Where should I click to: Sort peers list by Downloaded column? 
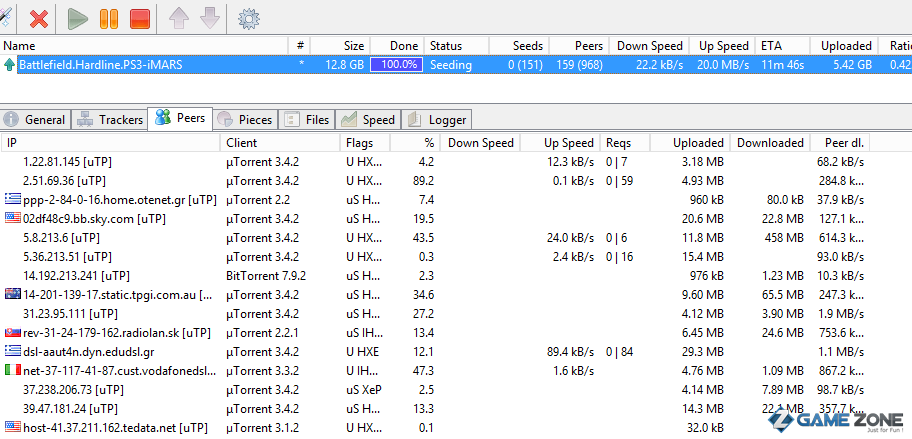tap(770, 142)
